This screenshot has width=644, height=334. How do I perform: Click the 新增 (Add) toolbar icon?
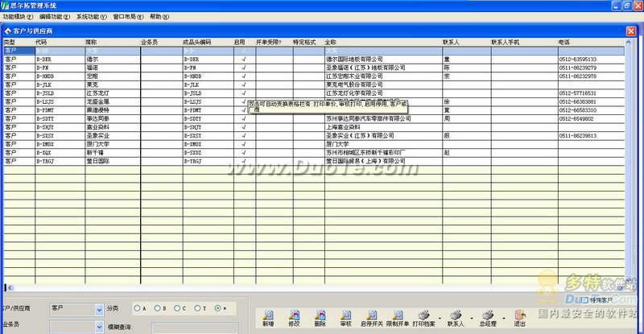[268, 318]
